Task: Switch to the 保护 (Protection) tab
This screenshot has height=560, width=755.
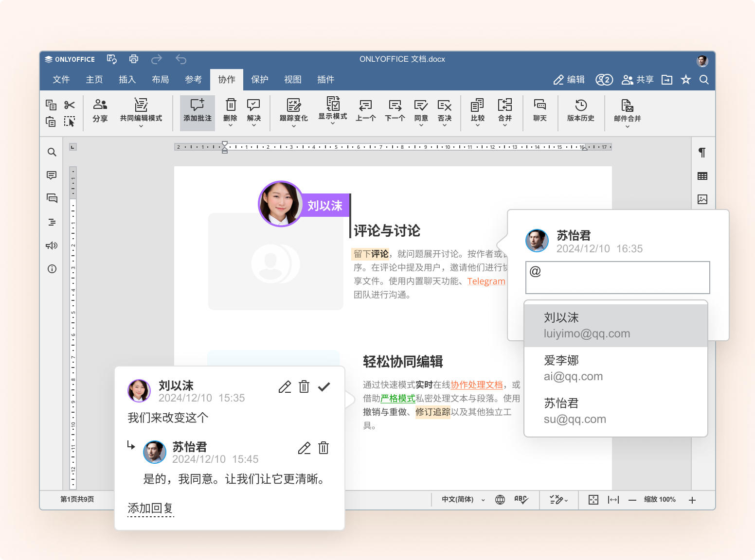Action: coord(259,80)
